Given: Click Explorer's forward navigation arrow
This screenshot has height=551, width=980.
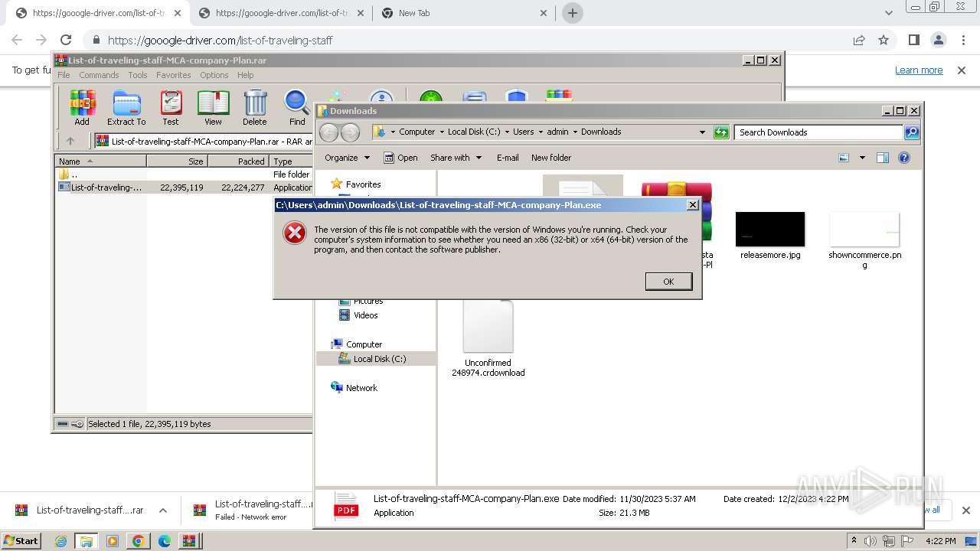Looking at the screenshot, I should point(350,132).
